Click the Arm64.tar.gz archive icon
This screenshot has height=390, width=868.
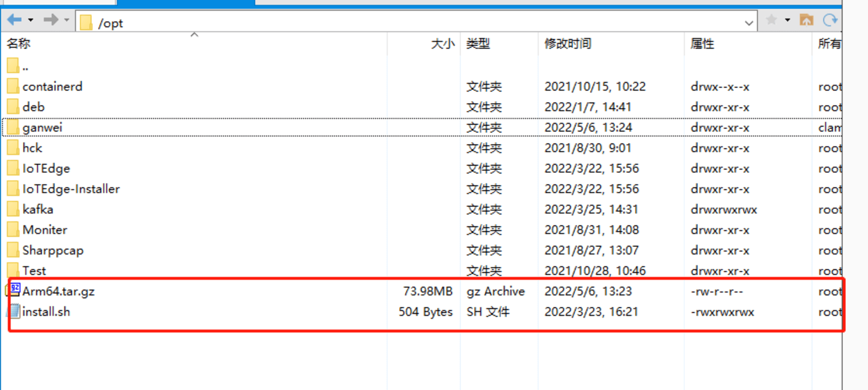pos(14,290)
